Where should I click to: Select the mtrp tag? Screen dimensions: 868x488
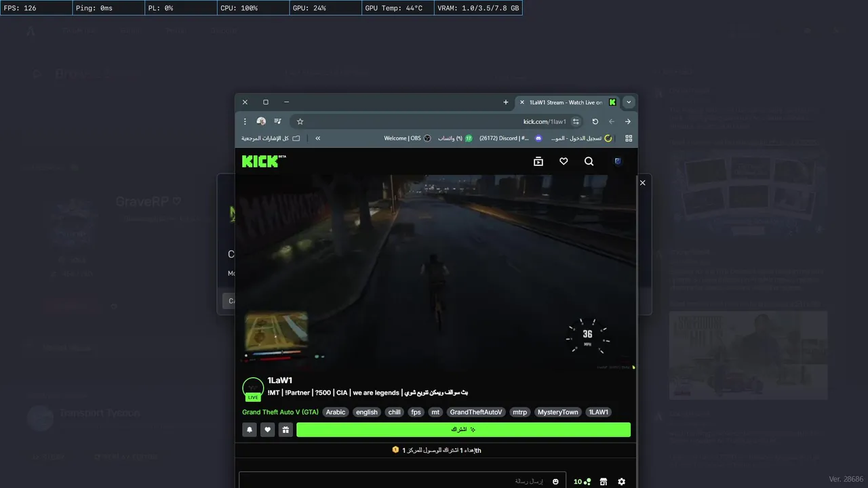[x=520, y=412]
